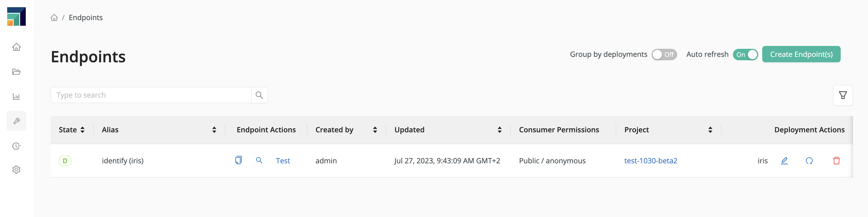Open the wrench-shaped Endpoints tool in sidebar

tap(16, 121)
